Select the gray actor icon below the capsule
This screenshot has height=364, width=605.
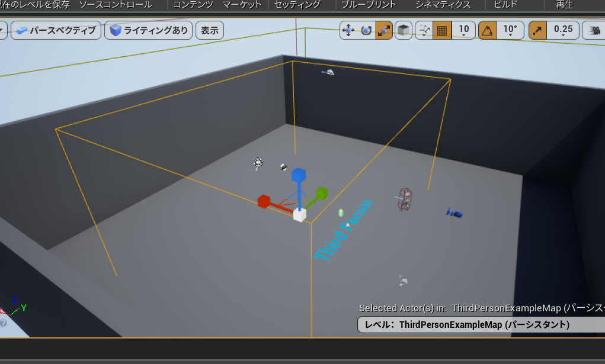point(403,281)
